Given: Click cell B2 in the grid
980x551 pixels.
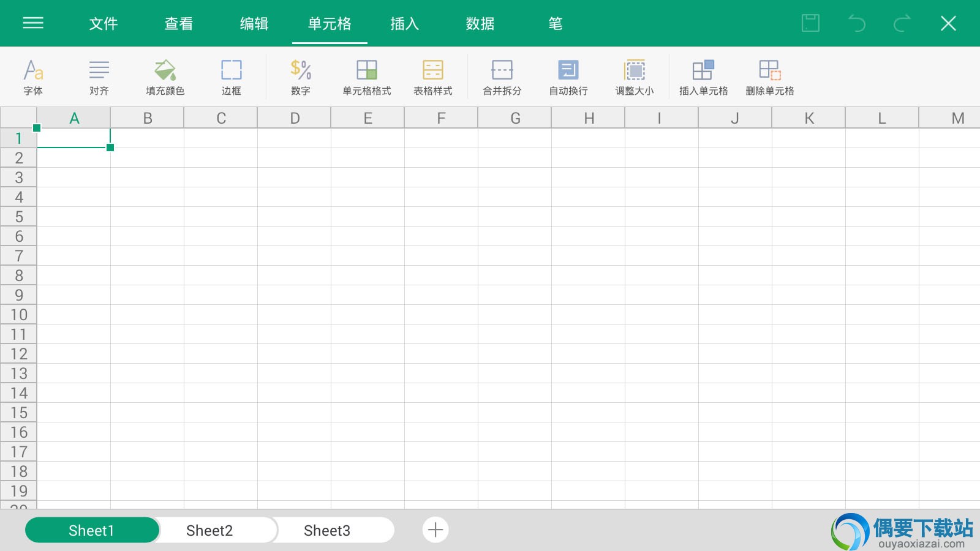Looking at the screenshot, I should [x=147, y=158].
